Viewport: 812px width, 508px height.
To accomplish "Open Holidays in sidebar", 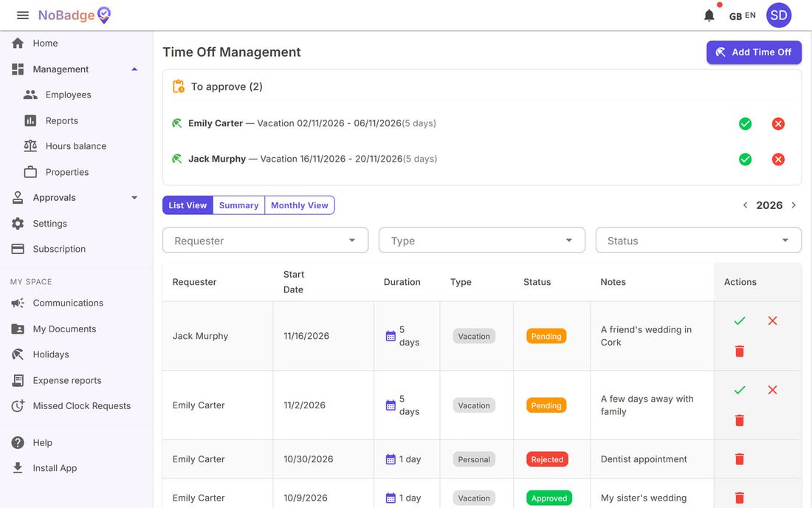I will (x=77, y=354).
